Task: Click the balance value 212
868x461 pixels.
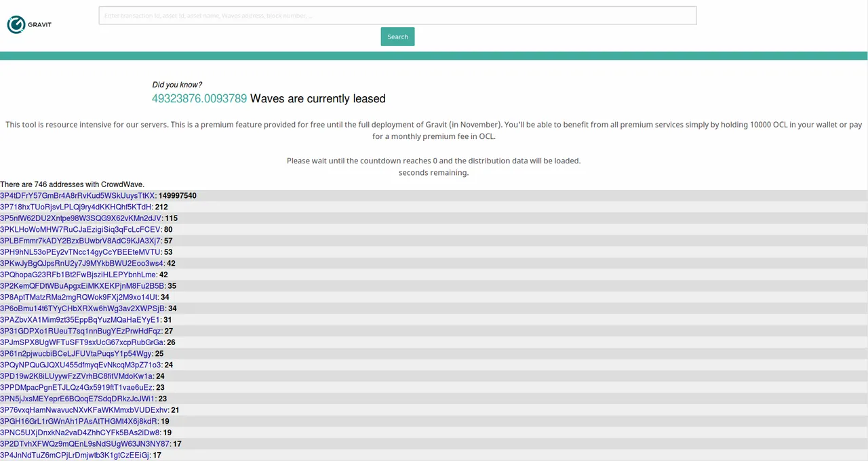Action: pos(161,207)
